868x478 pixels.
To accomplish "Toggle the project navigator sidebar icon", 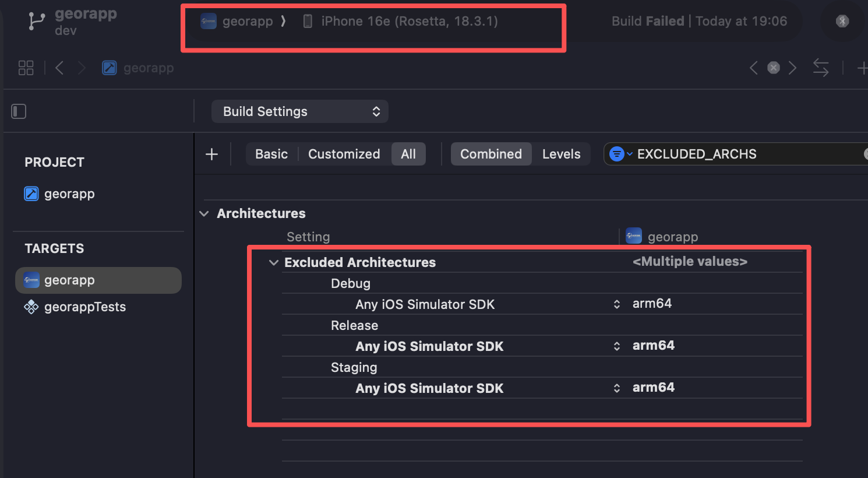I will click(x=19, y=111).
